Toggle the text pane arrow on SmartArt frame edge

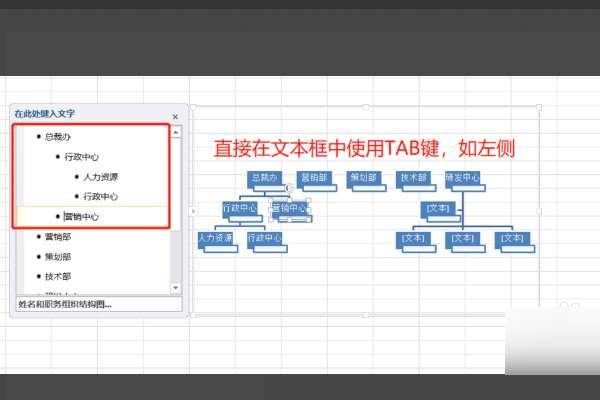tap(193, 211)
